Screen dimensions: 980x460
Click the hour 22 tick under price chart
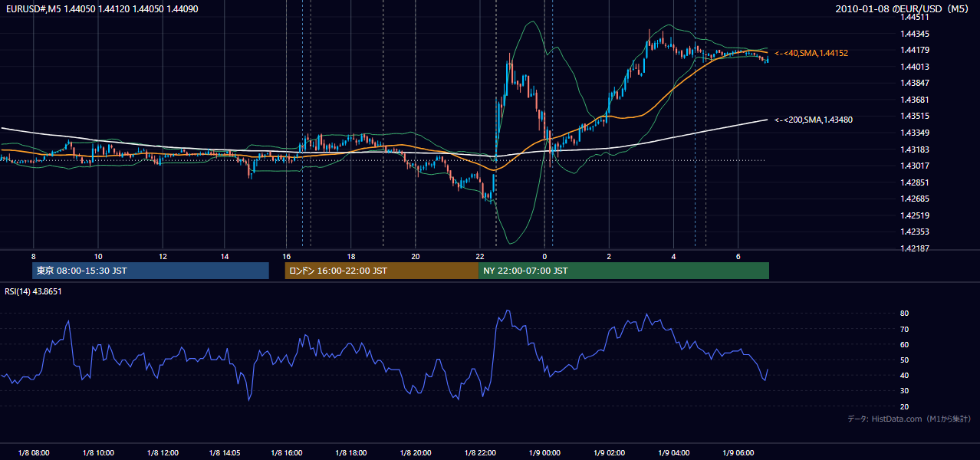pos(479,256)
